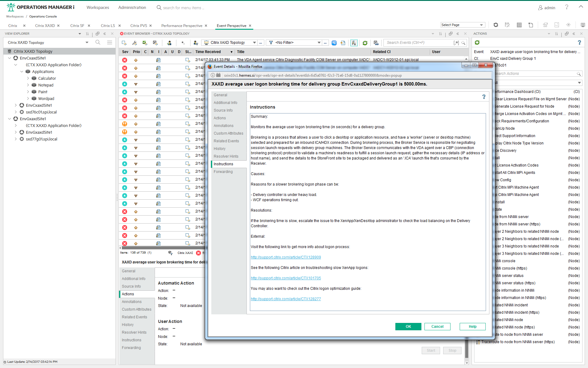The image size is (588, 368).
Task: Collapse the Applications tree node
Action: (22, 72)
